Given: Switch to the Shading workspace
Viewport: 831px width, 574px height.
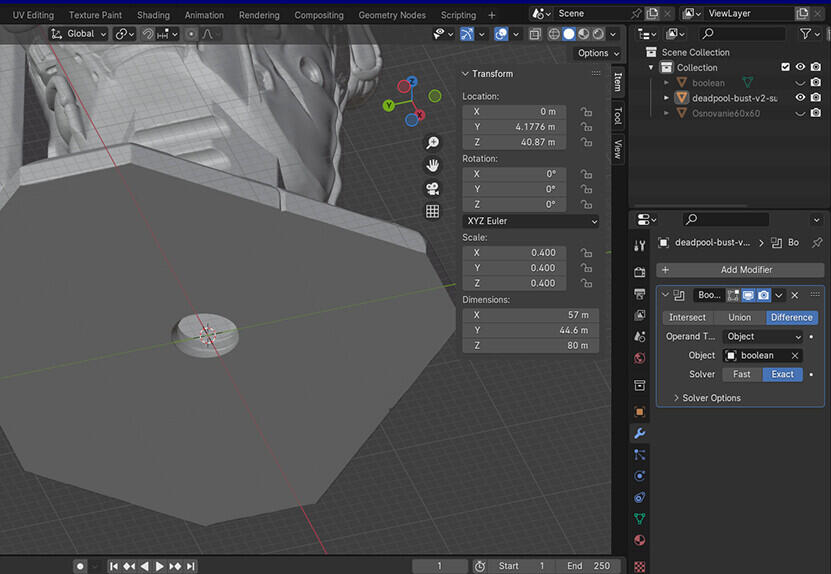Looking at the screenshot, I should point(153,15).
